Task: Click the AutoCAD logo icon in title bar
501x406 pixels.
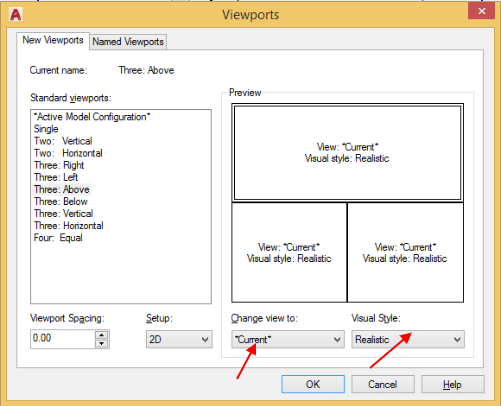Action: [x=16, y=15]
